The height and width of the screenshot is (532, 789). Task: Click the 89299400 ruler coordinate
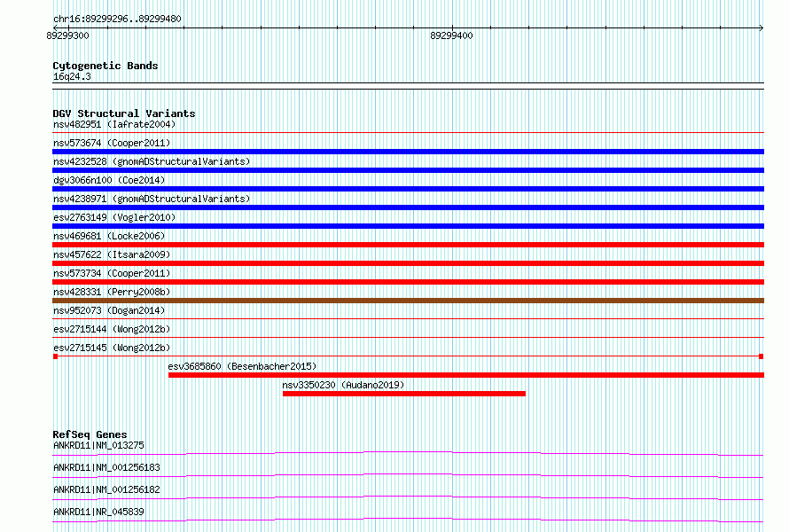coord(451,35)
